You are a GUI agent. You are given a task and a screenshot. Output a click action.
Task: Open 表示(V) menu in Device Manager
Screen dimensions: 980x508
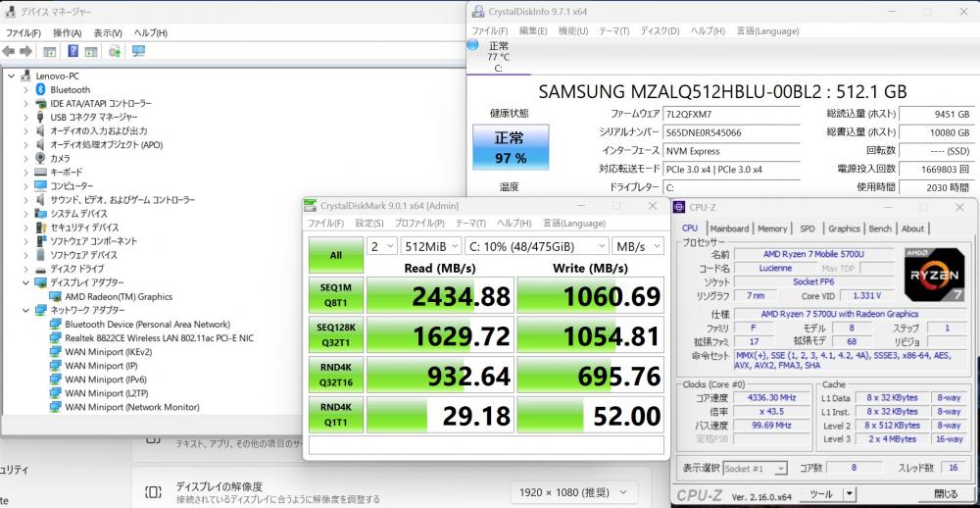point(108,32)
